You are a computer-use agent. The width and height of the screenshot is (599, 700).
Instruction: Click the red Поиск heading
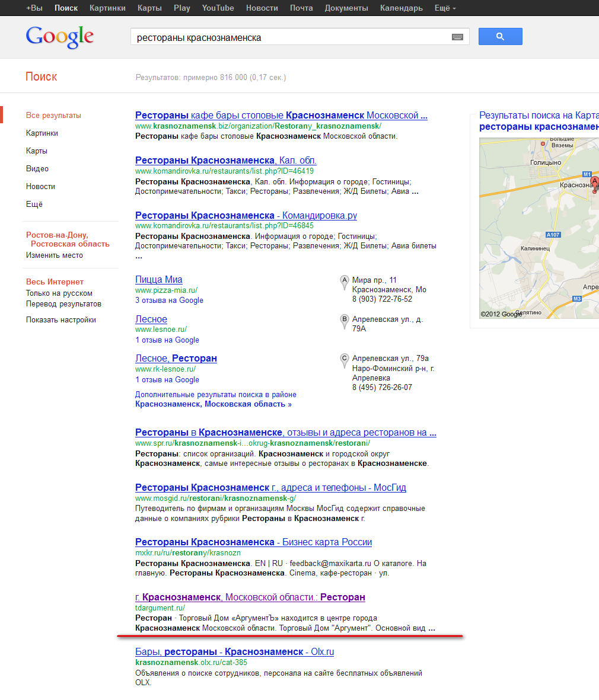click(41, 77)
